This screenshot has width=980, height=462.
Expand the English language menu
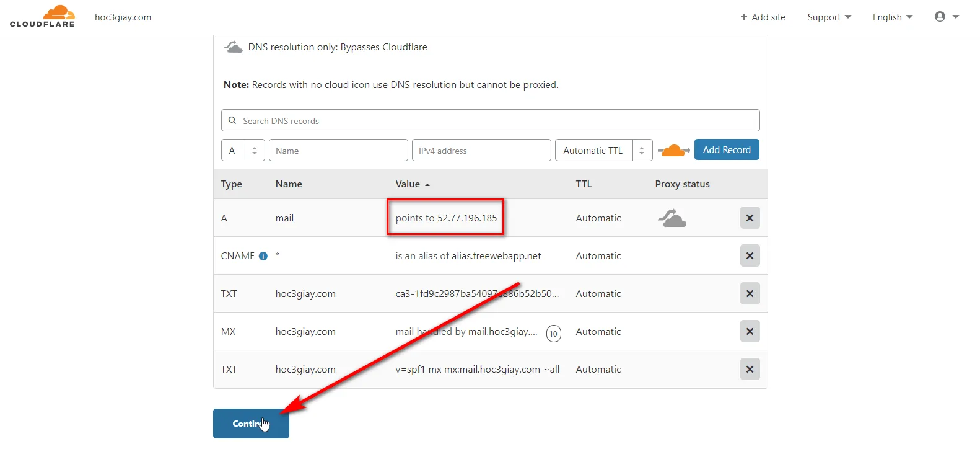892,17
